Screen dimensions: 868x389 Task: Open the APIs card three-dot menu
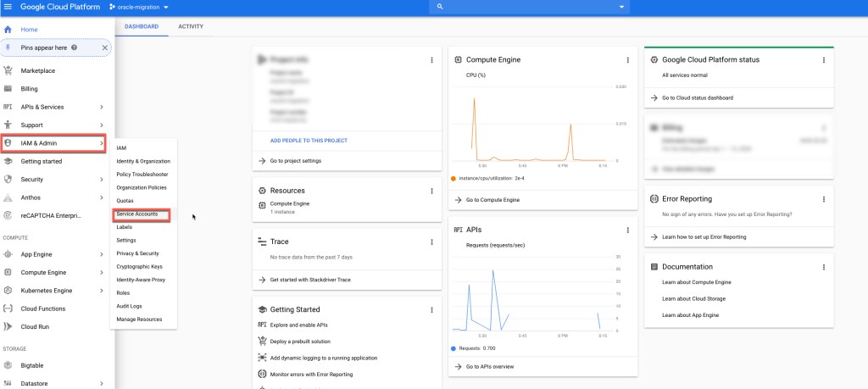click(x=627, y=230)
